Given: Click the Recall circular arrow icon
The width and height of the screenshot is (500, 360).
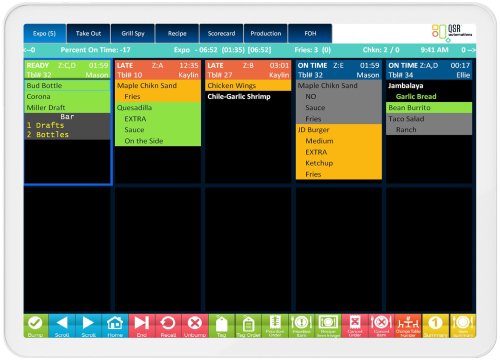Looking at the screenshot, I should [x=168, y=326].
